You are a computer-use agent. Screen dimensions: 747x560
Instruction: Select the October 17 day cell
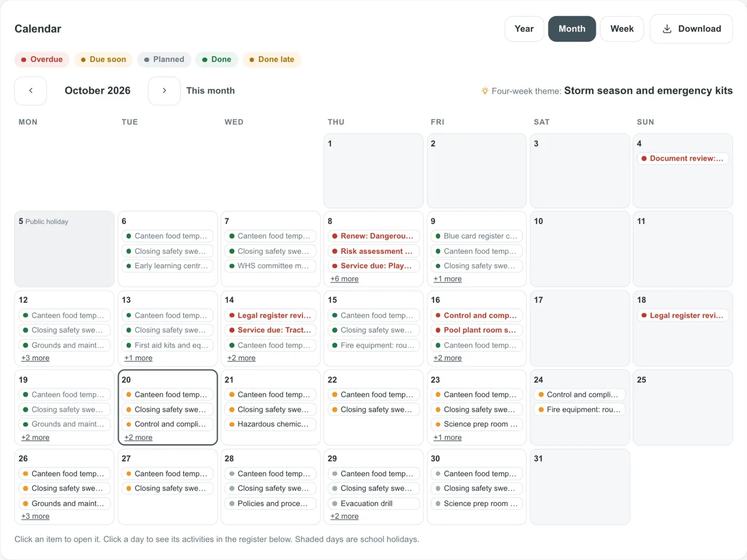tap(579, 328)
